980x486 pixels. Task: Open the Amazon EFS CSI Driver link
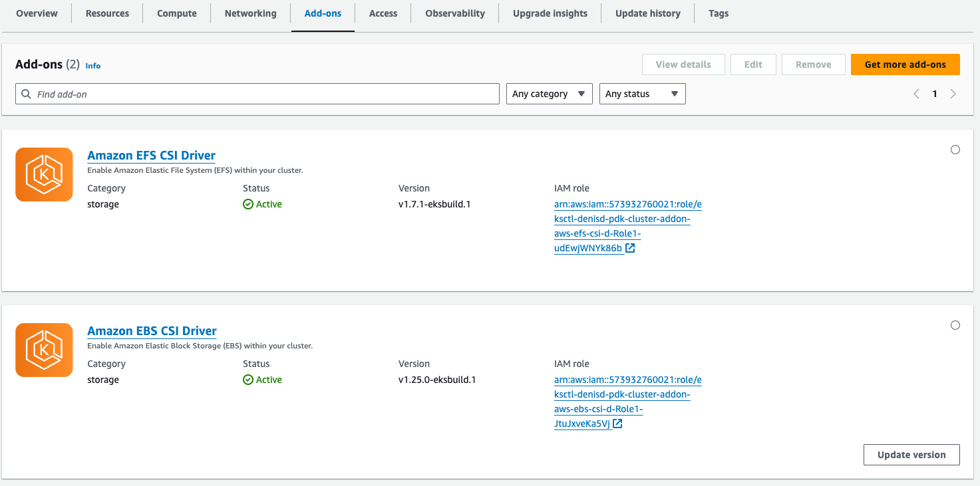tap(152, 156)
